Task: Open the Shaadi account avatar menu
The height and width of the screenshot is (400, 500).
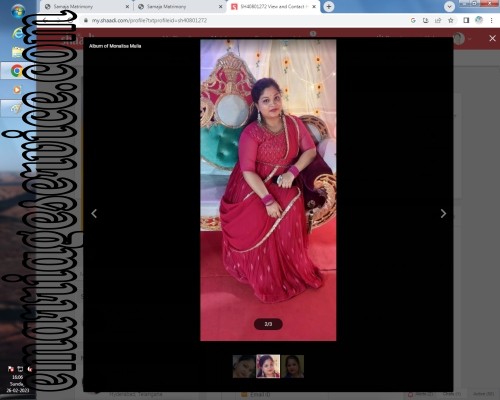Action: (459, 38)
